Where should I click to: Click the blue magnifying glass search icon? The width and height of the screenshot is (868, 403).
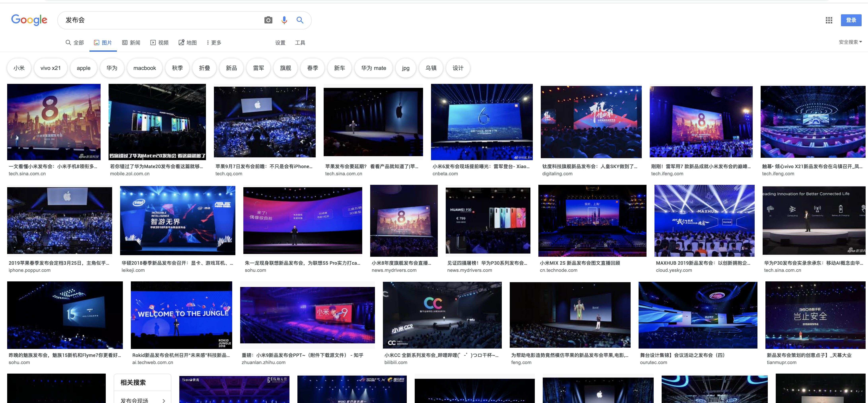[x=300, y=20]
